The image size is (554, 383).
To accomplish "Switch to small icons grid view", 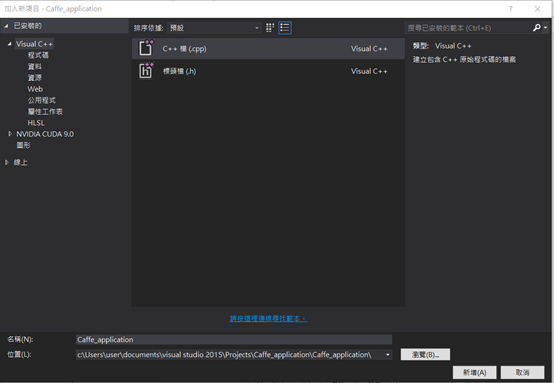I will (x=270, y=28).
